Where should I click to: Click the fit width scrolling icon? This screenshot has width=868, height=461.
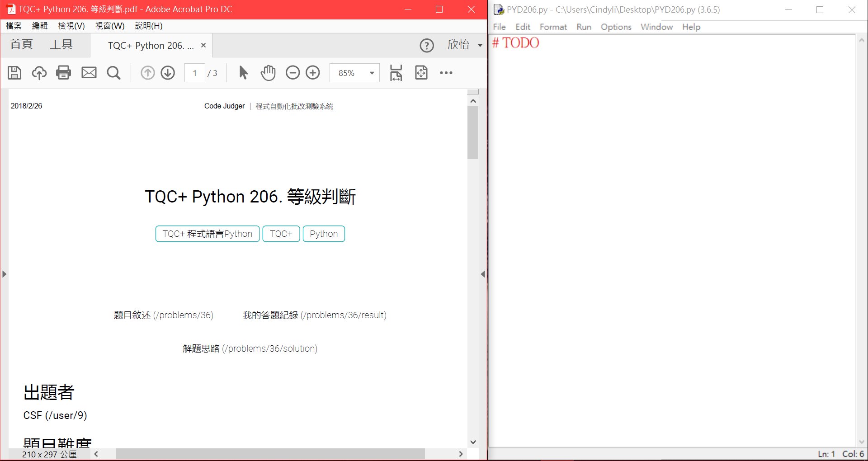tap(396, 73)
